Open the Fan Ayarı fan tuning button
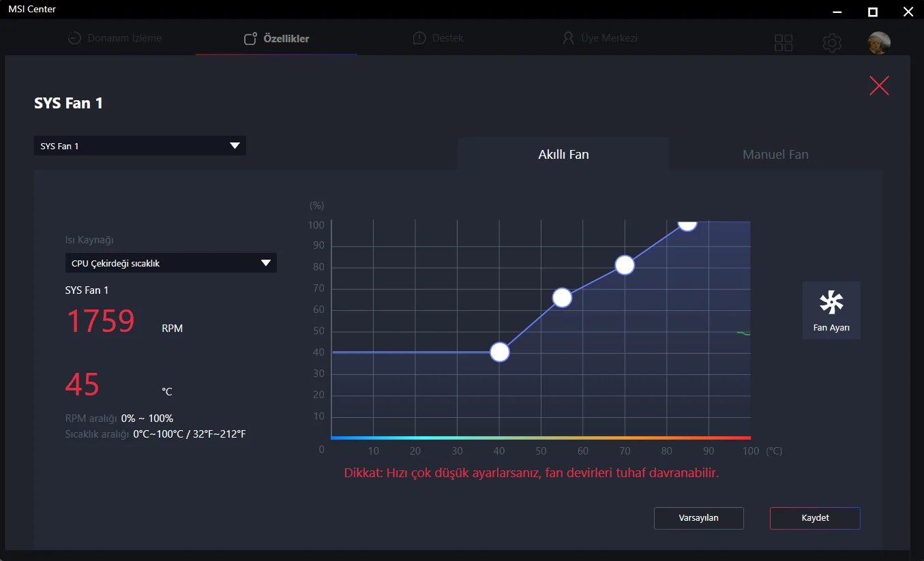Screen dimensions: 924x561 click(x=831, y=310)
